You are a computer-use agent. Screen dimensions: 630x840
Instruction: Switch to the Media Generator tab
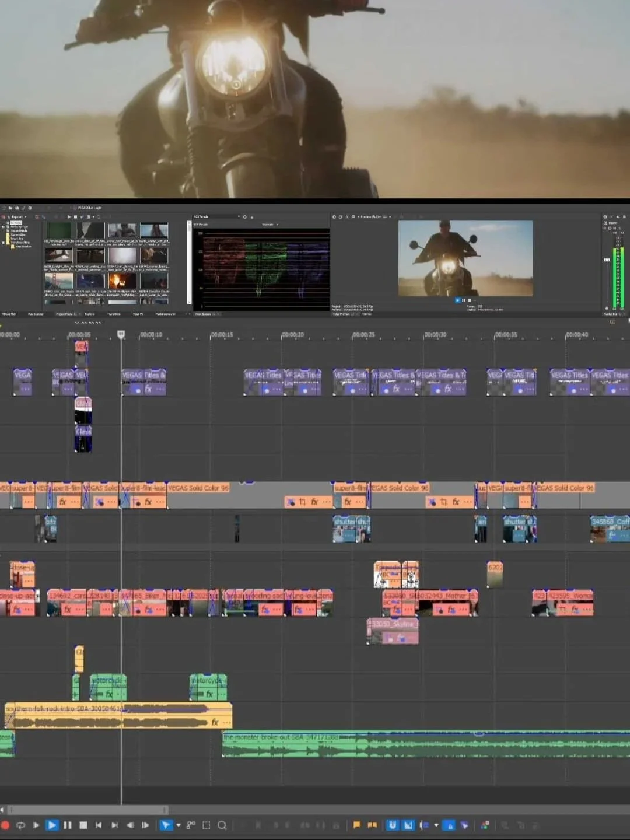[165, 314]
